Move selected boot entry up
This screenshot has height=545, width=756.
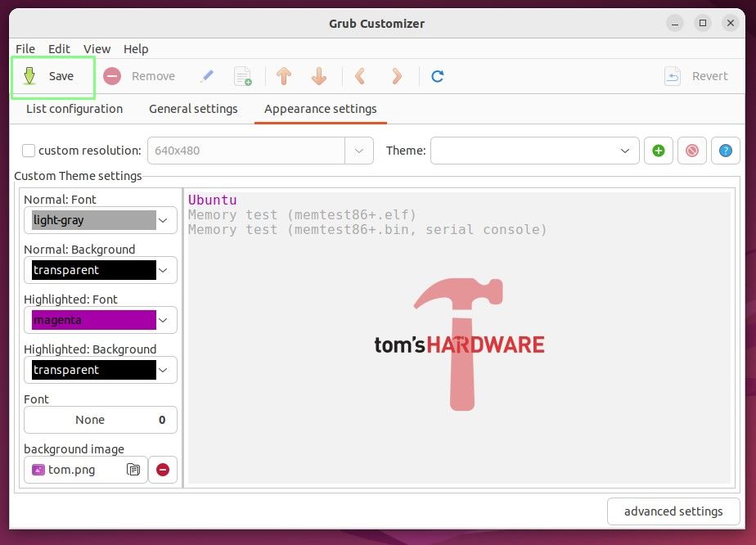point(284,76)
